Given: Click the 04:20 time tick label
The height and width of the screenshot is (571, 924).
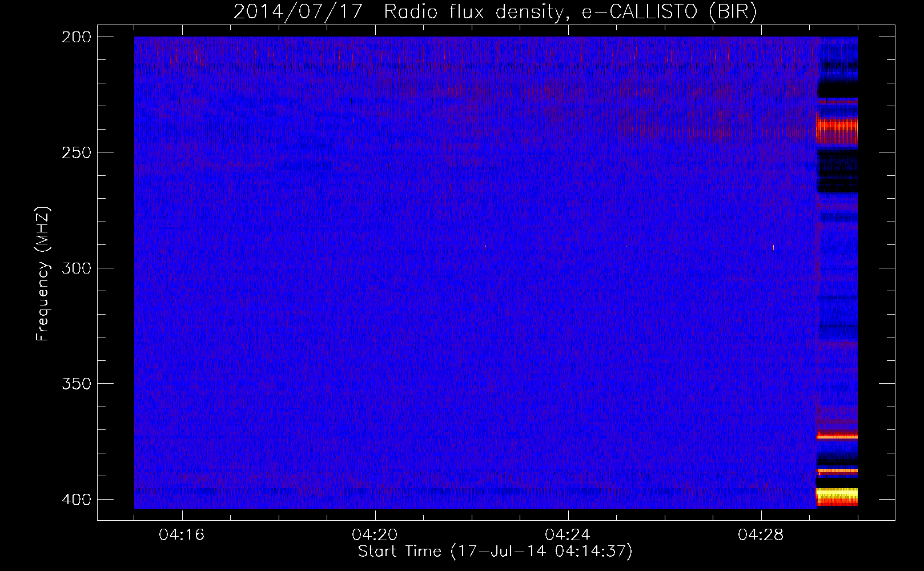Looking at the screenshot, I should pyautogui.click(x=375, y=535).
